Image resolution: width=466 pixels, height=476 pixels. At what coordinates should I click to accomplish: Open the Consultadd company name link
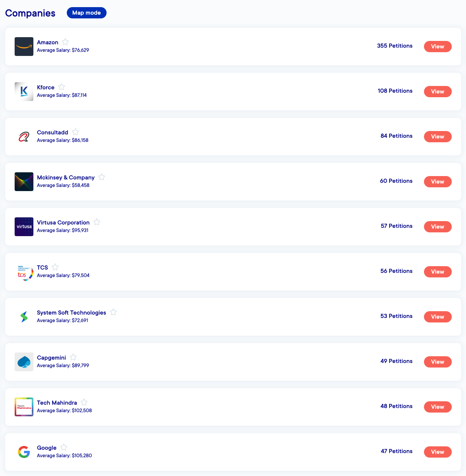tap(53, 133)
